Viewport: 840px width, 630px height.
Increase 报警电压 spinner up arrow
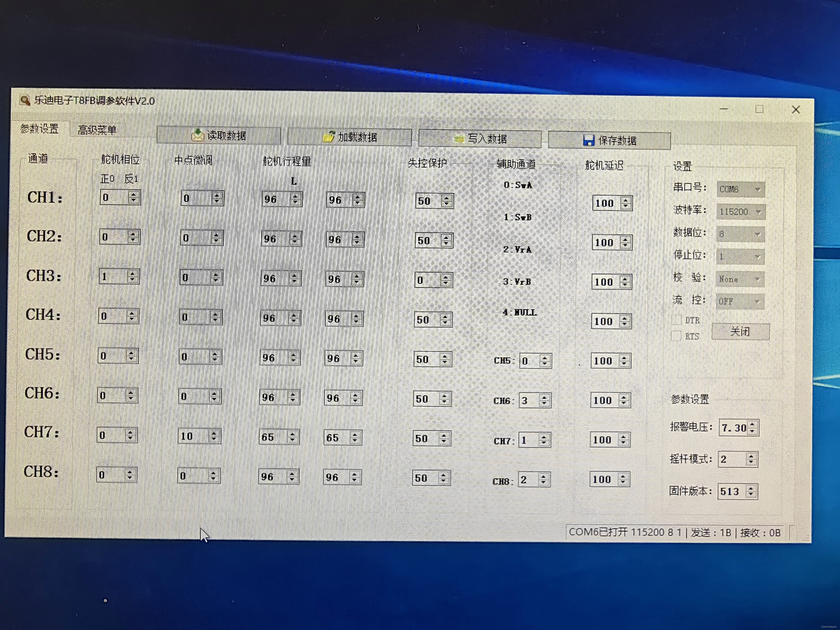point(752,425)
